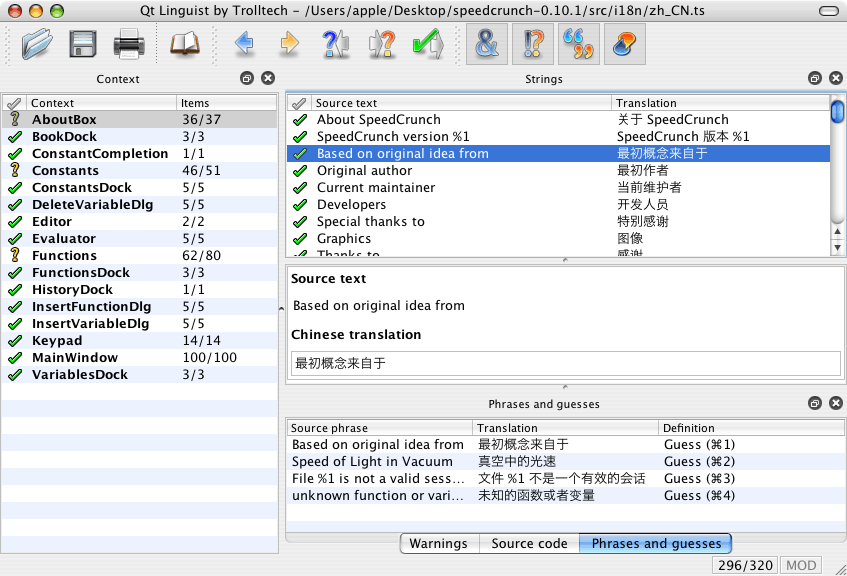
Task: Click green checkmark beside Keypad context
Action: tap(15, 340)
